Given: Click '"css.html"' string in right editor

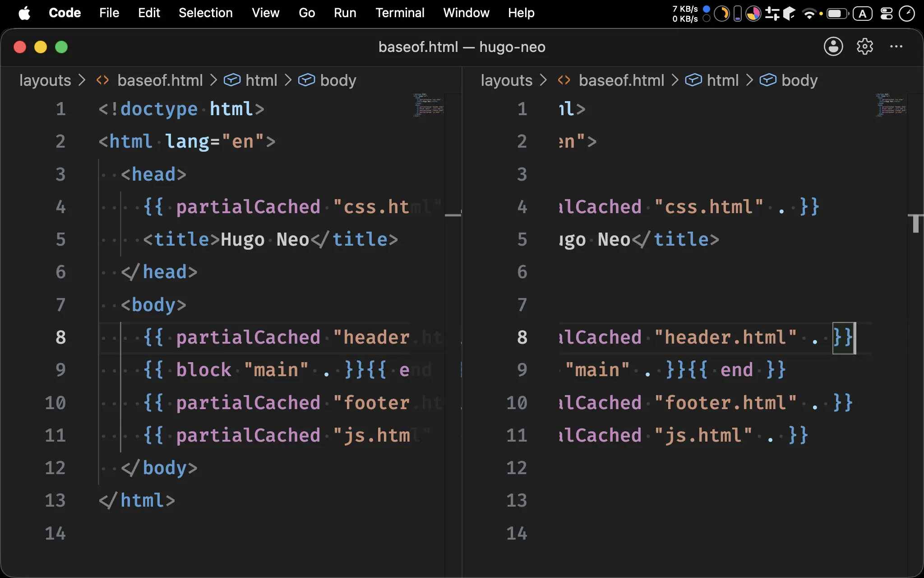Looking at the screenshot, I should pos(709,207).
